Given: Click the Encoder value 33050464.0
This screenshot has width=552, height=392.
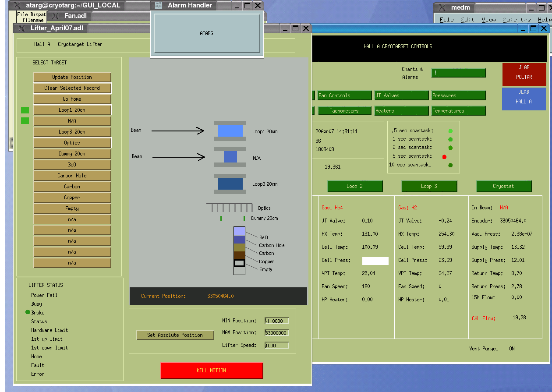Looking at the screenshot, I should [x=513, y=221].
